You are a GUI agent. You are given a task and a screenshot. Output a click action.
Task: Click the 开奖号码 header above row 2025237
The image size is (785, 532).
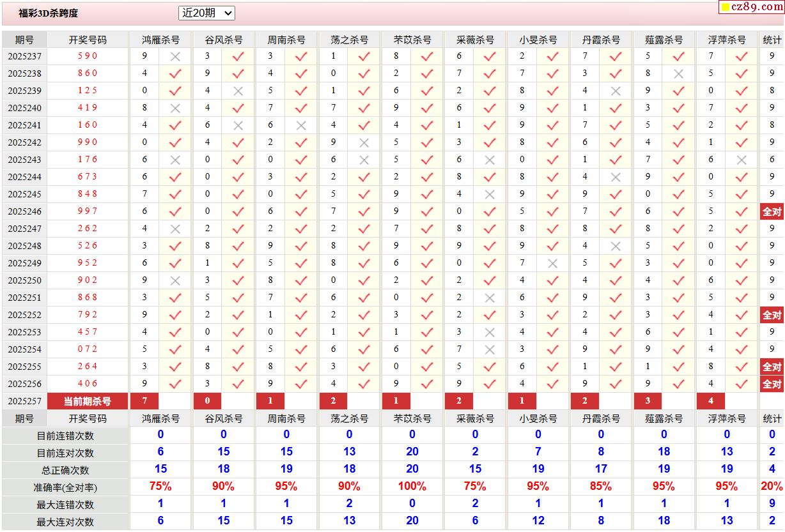click(88, 40)
